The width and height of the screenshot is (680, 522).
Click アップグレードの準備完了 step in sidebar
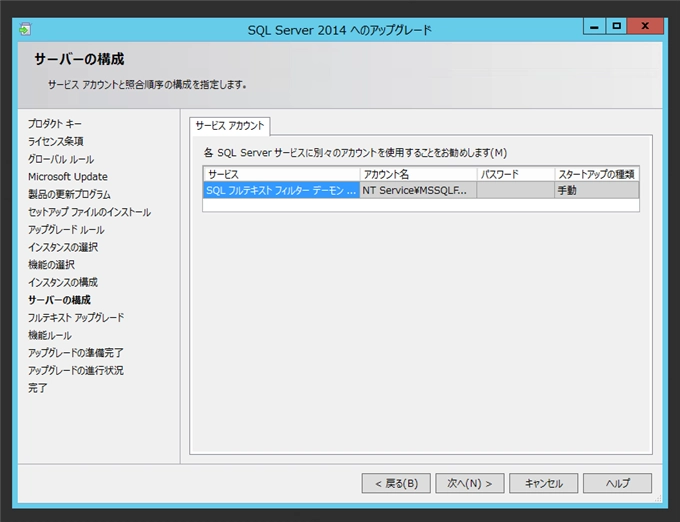pos(75,352)
